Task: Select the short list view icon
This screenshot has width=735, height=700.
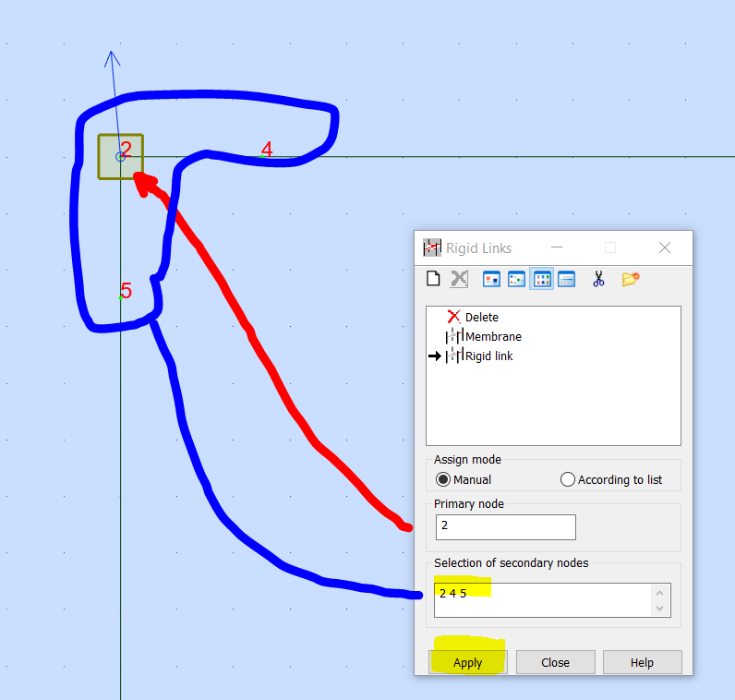Action: point(542,279)
